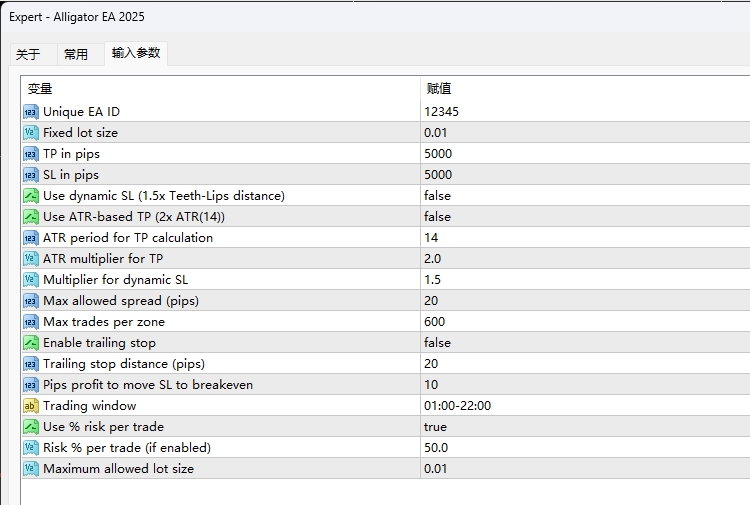Viewport: 750px width, 505px height.
Task: Click the double icon beside ATR multiplier for TP
Action: point(31,259)
